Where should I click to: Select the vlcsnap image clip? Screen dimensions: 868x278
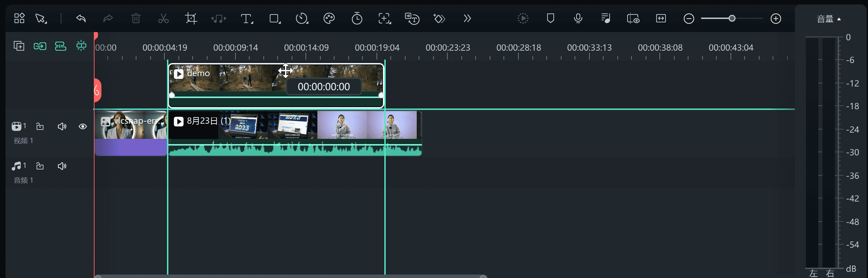131,133
